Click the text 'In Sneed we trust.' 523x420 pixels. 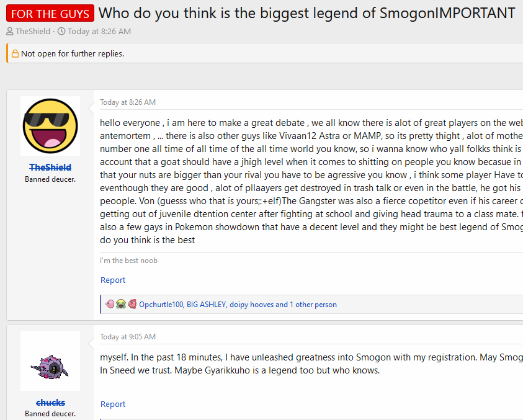coord(136,370)
